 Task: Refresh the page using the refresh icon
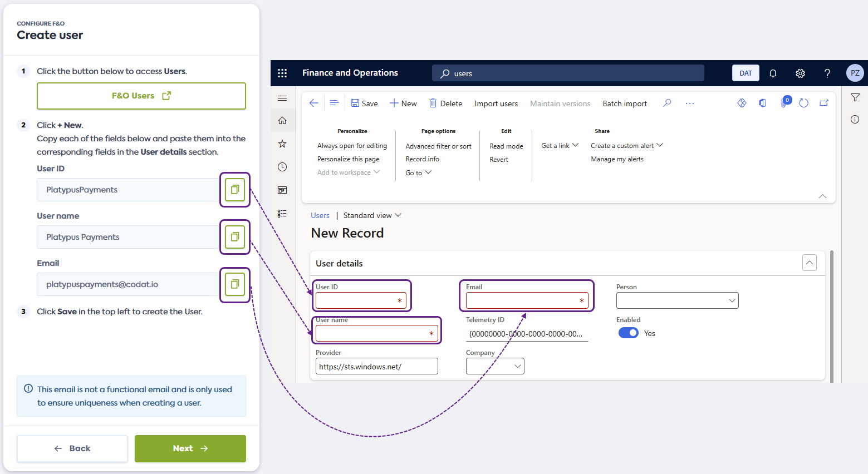(803, 103)
